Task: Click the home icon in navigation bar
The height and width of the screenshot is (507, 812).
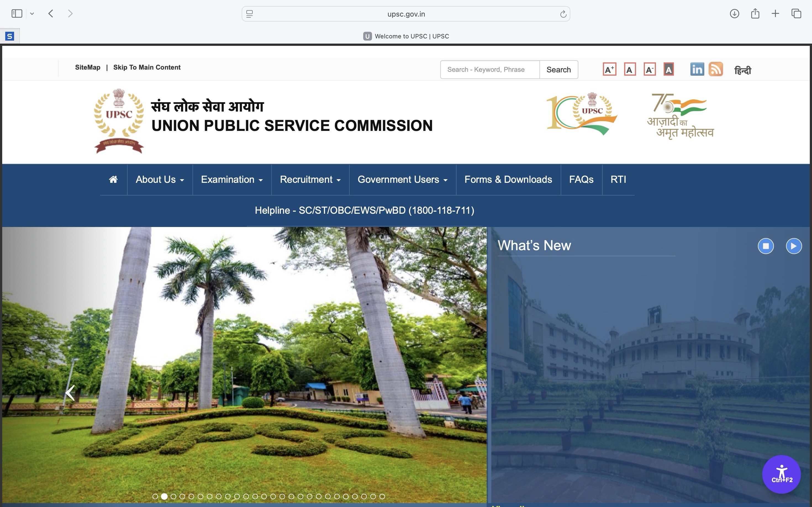Action: tap(113, 179)
